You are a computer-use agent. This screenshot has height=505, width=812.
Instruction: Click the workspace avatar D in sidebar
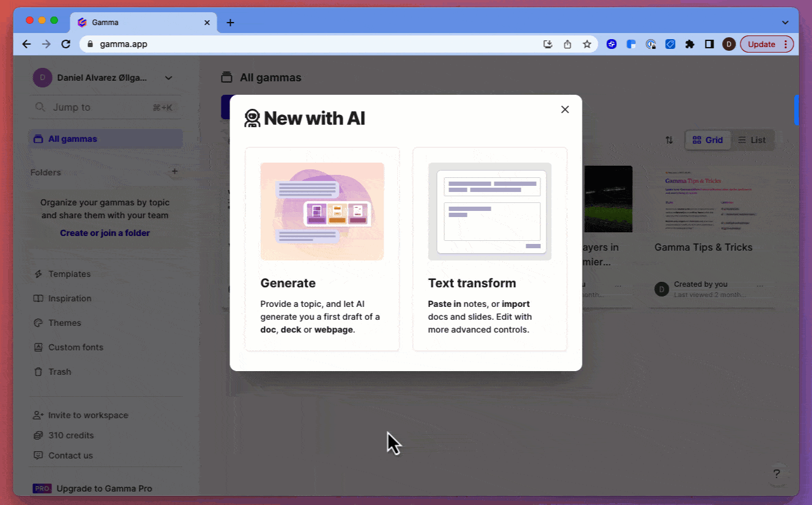click(x=42, y=78)
